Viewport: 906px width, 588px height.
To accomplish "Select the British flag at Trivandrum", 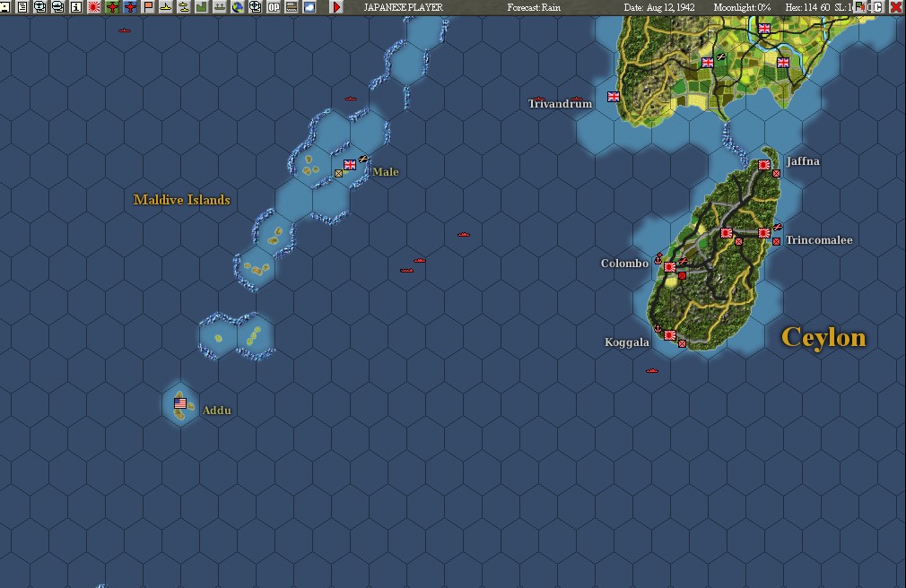I will 614,97.
